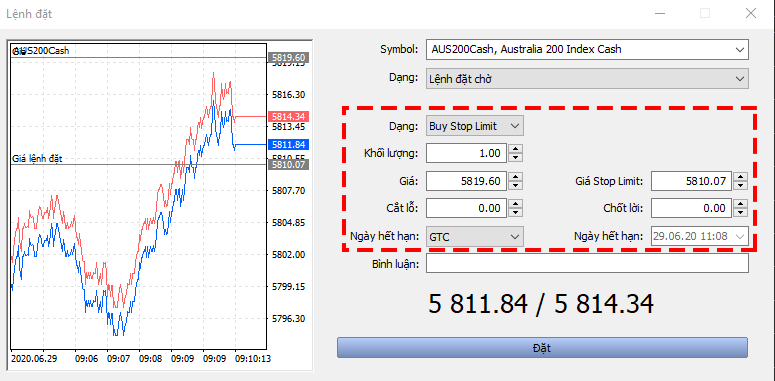Select the Giá Stop Limit field 5810.07

click(x=691, y=181)
